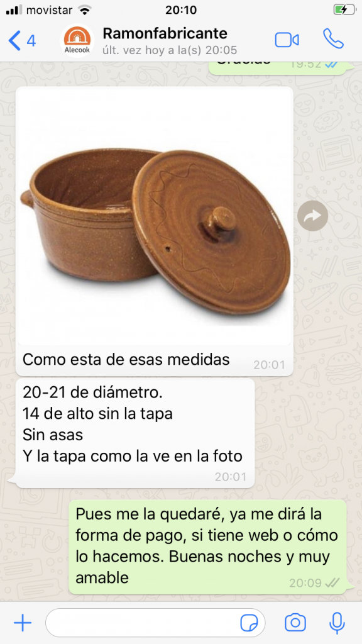The height and width of the screenshot is (644, 362).
Task: Tap the microphone to record voice message
Action: coord(337,623)
